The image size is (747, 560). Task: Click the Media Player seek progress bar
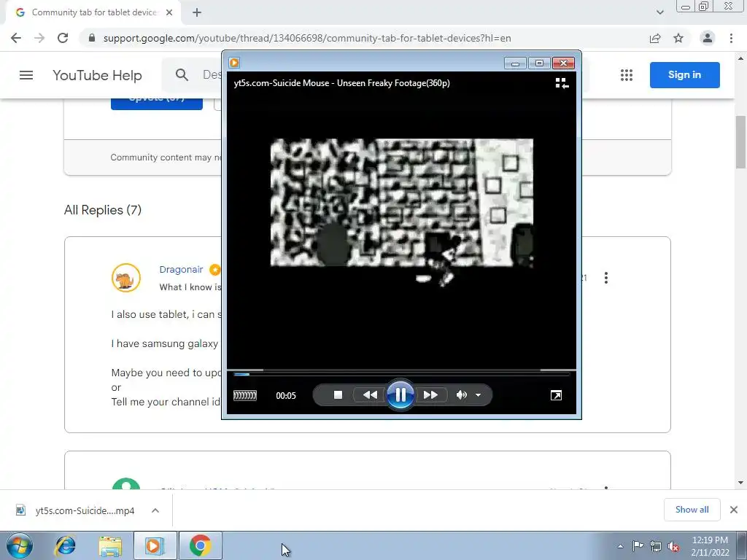[x=401, y=374]
